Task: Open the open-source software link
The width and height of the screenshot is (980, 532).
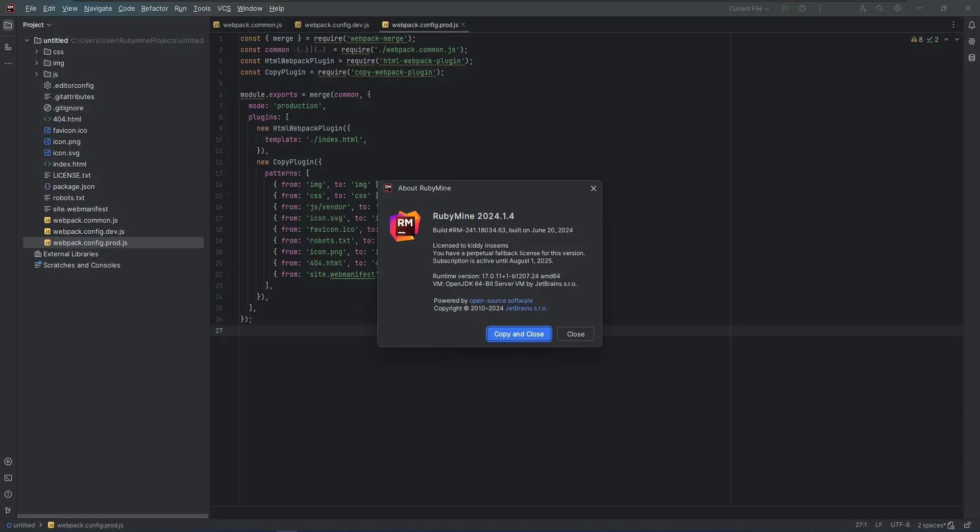Action: [501, 301]
